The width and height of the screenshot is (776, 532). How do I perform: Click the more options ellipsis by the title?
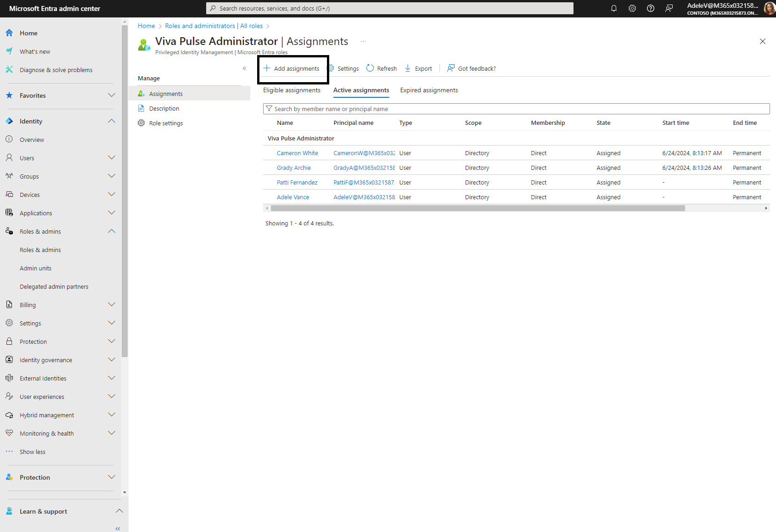[363, 41]
